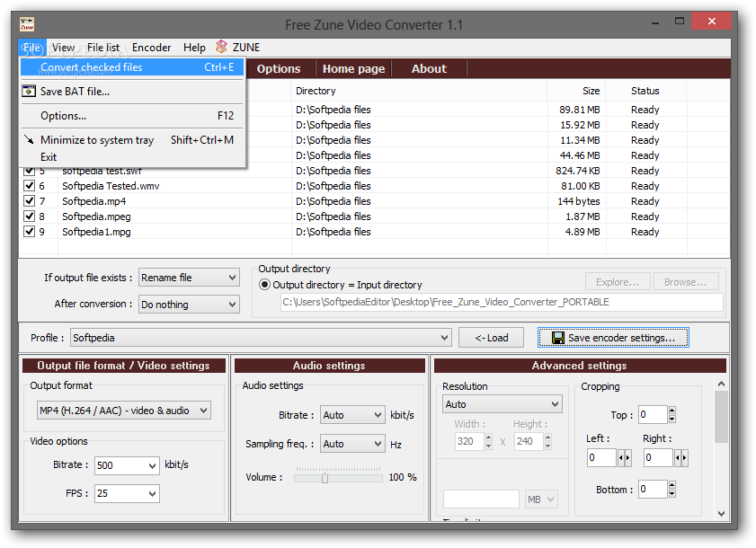Select Output directory = Input directory radio
Screen dimensions: 756x548
[264, 285]
